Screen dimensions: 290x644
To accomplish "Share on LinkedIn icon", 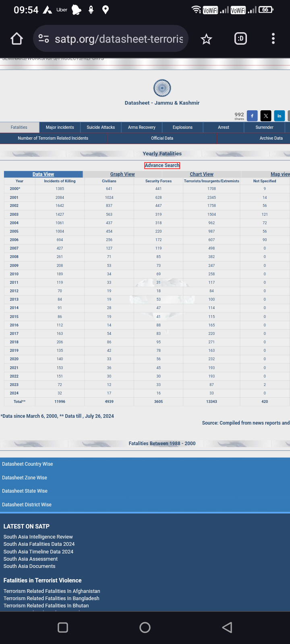I will pyautogui.click(x=280, y=116).
